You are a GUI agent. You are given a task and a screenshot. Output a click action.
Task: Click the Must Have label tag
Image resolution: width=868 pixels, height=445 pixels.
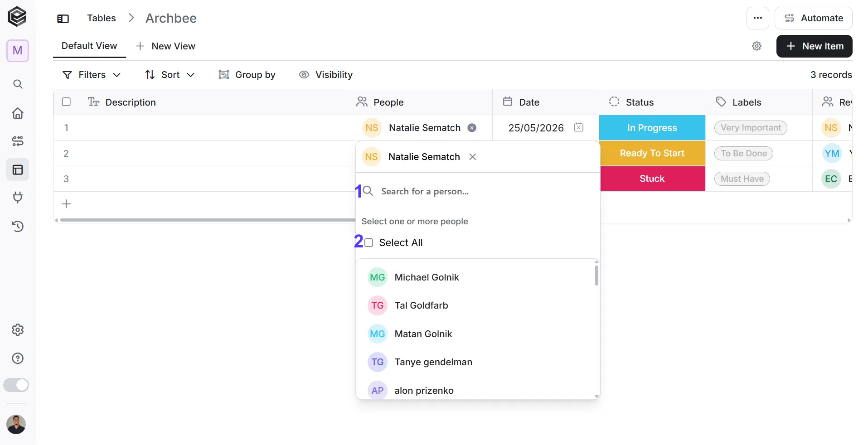click(x=742, y=179)
